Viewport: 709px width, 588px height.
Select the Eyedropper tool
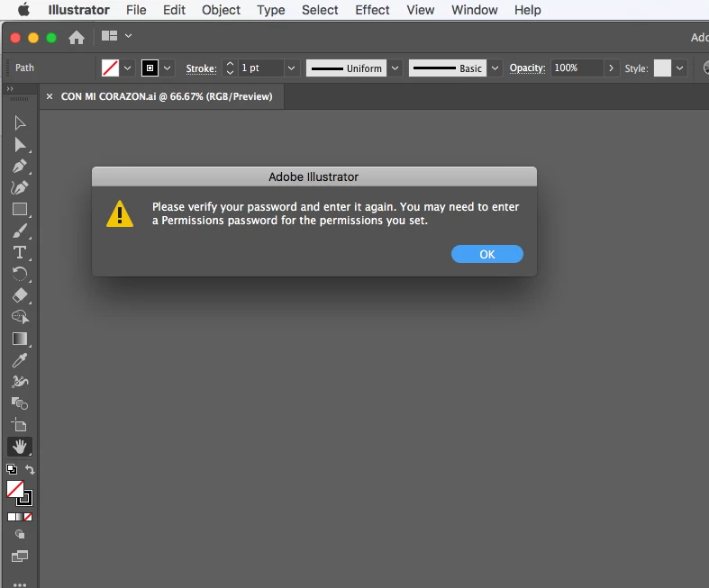[20, 360]
